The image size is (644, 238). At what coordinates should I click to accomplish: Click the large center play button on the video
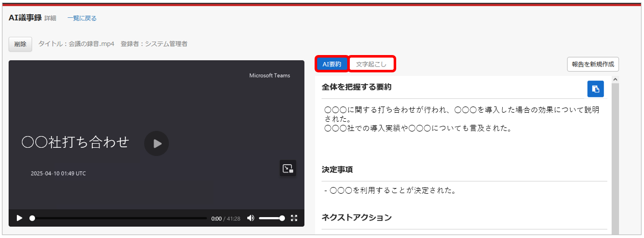[157, 144]
